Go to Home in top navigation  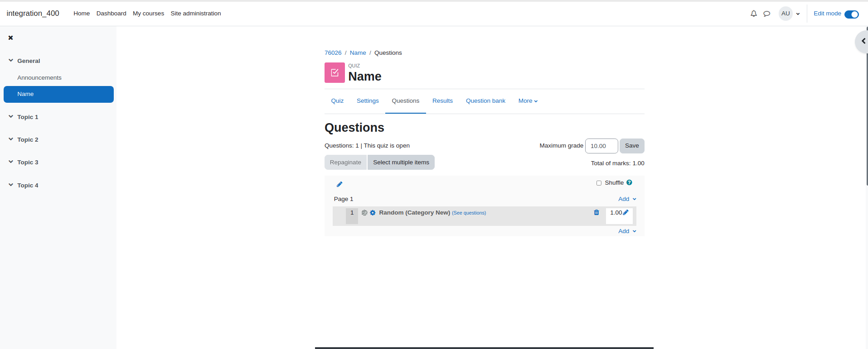[x=82, y=14]
